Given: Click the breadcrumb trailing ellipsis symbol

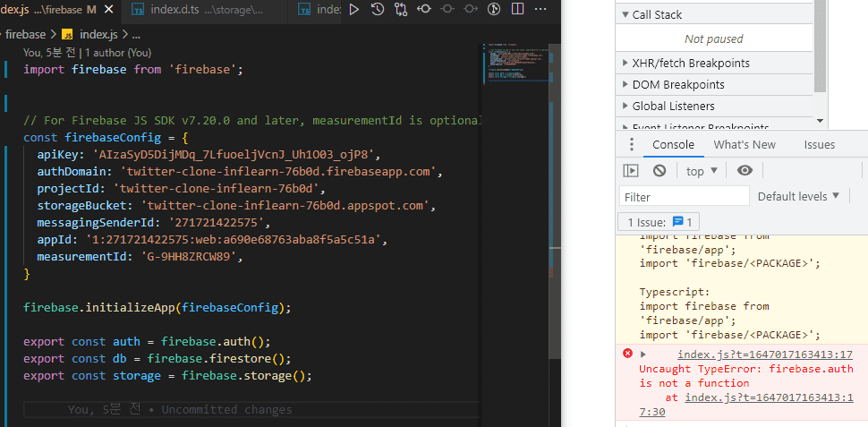Looking at the screenshot, I should coord(136,35).
